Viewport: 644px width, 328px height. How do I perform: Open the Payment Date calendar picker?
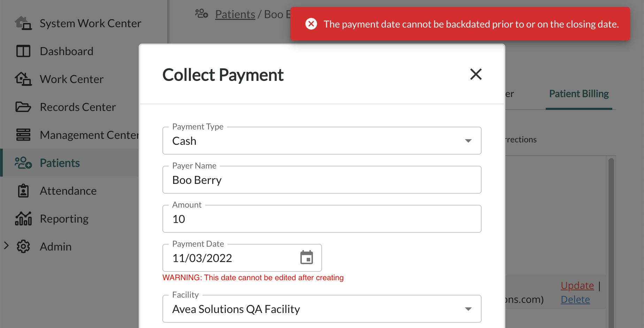pos(307,258)
